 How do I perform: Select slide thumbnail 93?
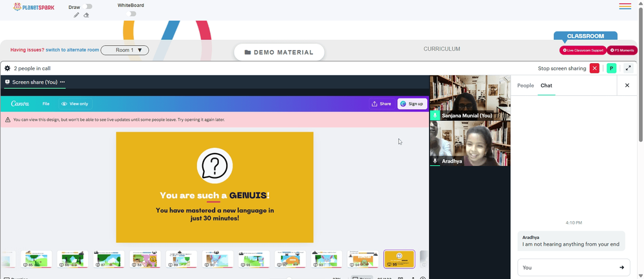[327, 259]
